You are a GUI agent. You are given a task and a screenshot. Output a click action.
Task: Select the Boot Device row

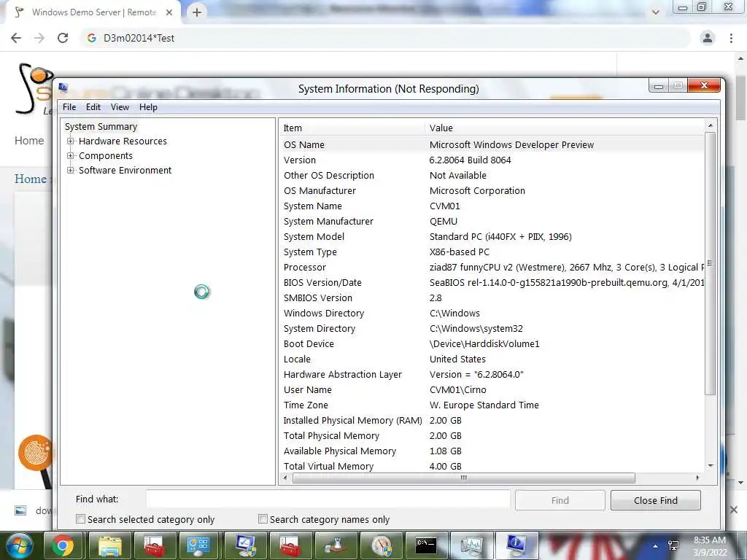click(492, 344)
